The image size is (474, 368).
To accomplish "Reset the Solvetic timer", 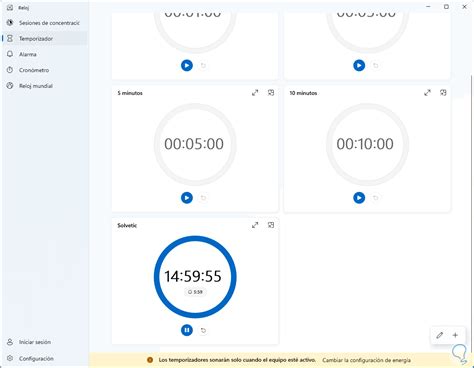I will click(203, 330).
